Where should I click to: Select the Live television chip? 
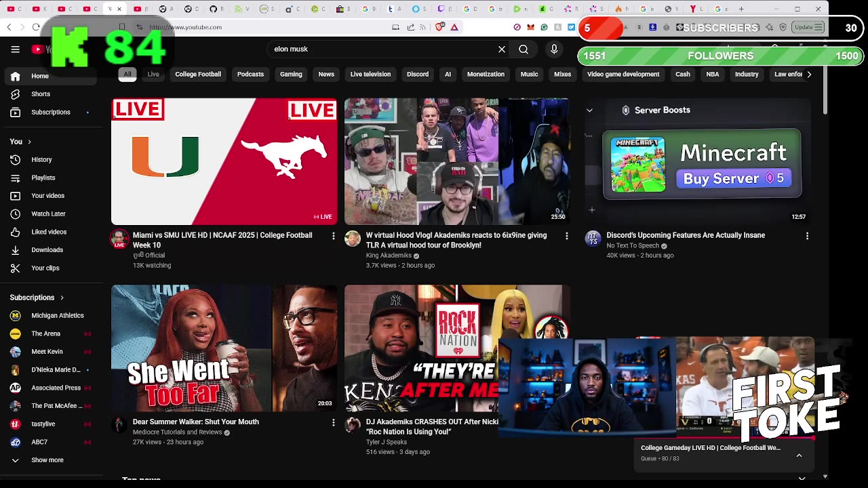(370, 75)
